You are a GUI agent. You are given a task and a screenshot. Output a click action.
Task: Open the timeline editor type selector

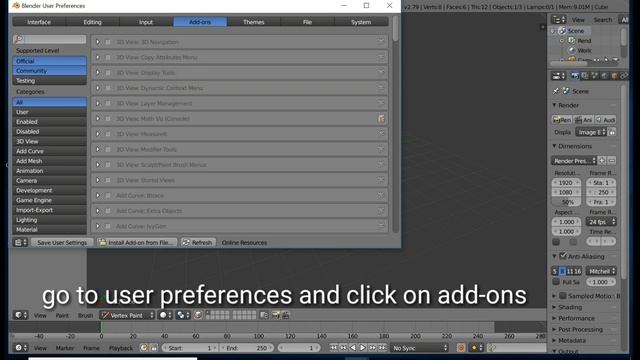coord(20,348)
